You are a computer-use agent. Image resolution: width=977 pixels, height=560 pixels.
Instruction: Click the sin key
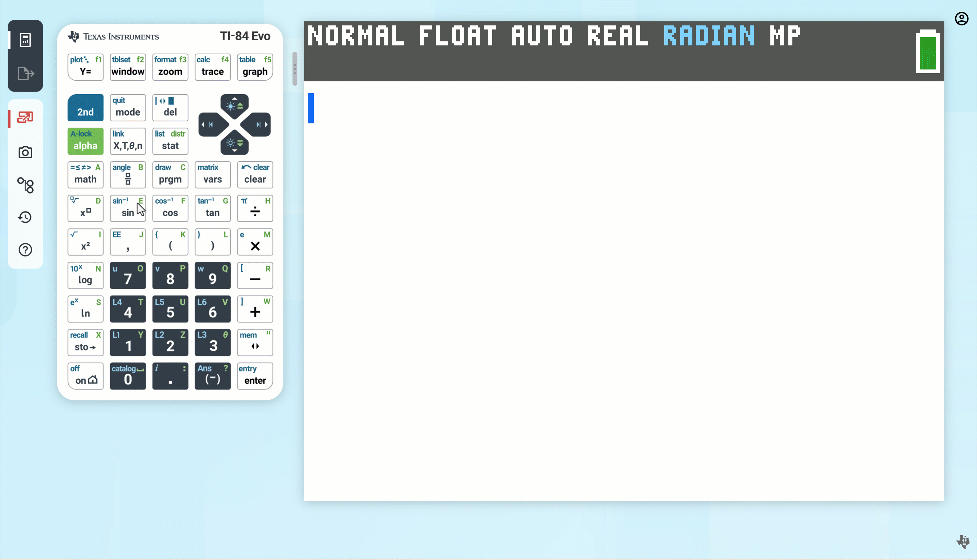(x=128, y=208)
